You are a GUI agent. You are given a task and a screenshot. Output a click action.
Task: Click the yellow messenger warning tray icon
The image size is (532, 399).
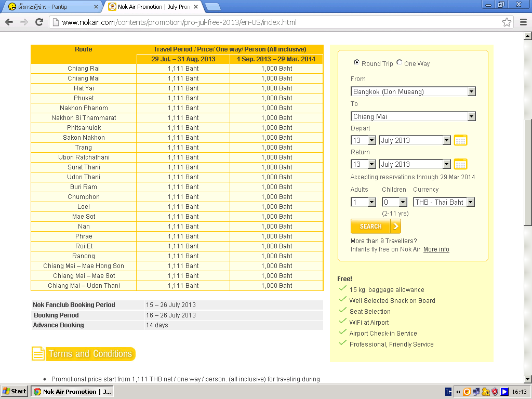(486, 392)
